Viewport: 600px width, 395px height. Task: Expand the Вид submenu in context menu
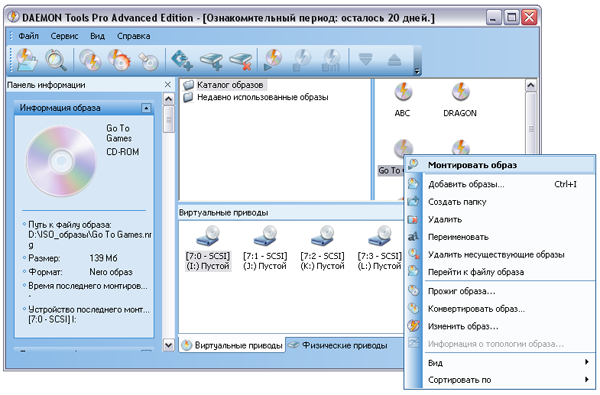point(500,362)
